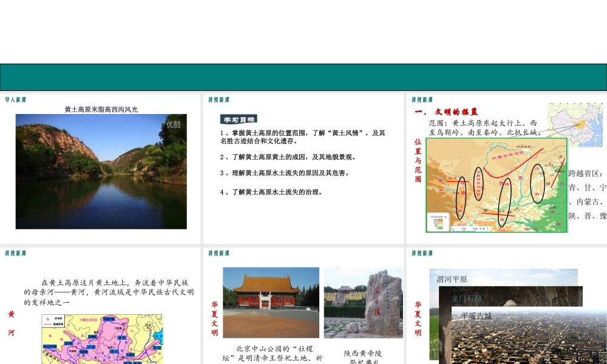Click the small China locator map
The height and width of the screenshot is (364, 607).
[575, 124]
